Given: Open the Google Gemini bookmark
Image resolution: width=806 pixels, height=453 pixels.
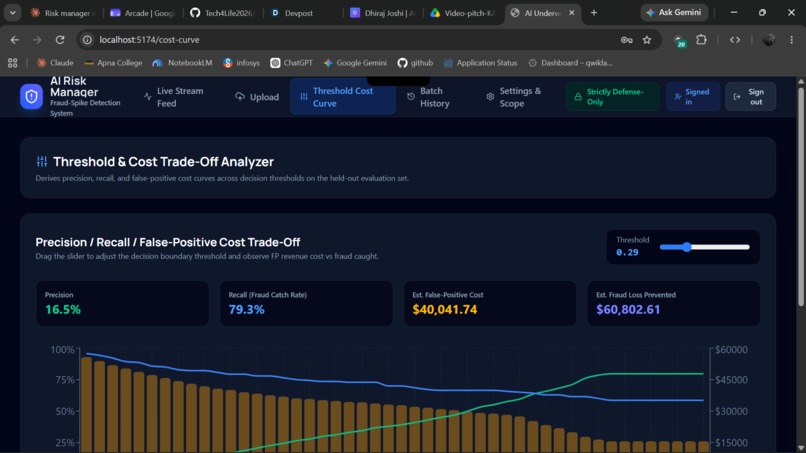Looking at the screenshot, I should pyautogui.click(x=355, y=63).
